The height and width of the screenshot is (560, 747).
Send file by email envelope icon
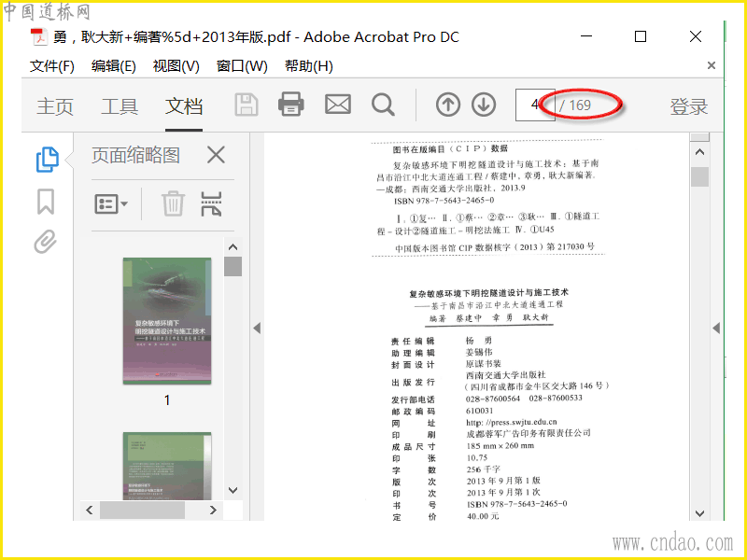[338, 105]
